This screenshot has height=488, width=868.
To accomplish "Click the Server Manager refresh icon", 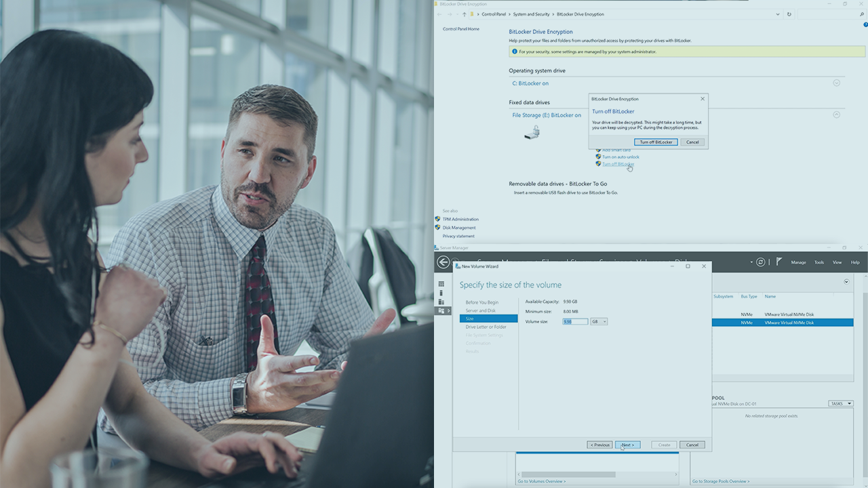I will [x=761, y=262].
